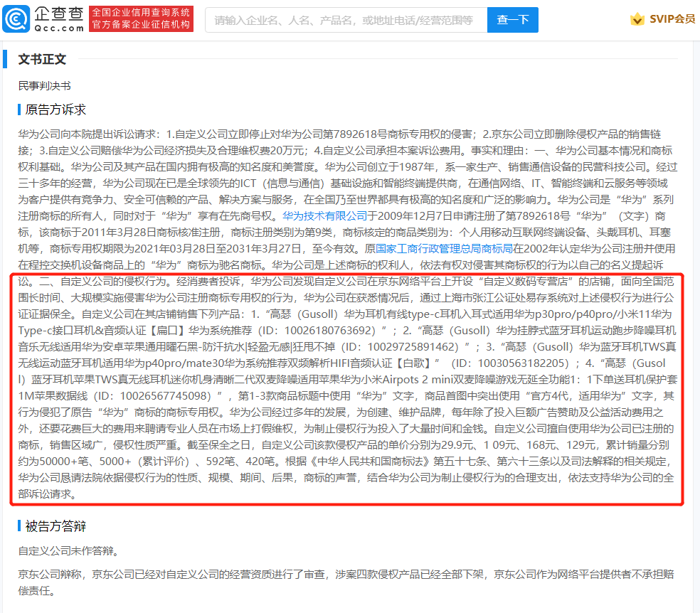The width and height of the screenshot is (700, 613).
Task: Click the red 全国企业信用查询系统 banner
Action: pos(141,18)
